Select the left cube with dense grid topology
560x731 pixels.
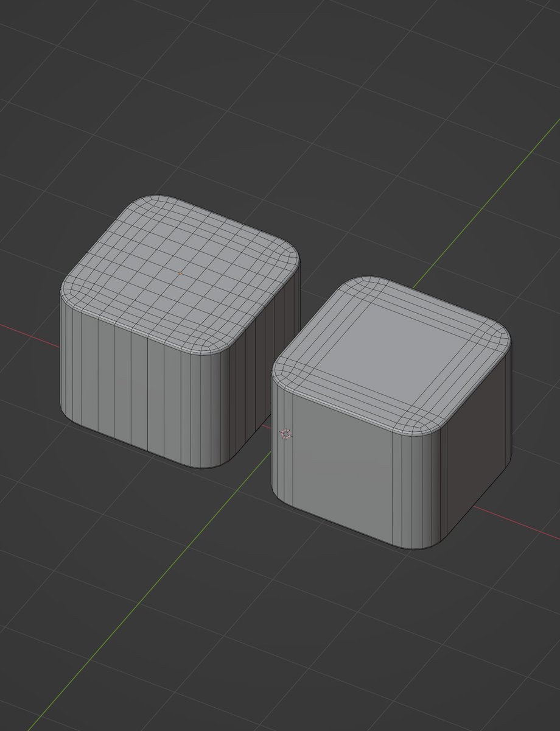[180, 332]
